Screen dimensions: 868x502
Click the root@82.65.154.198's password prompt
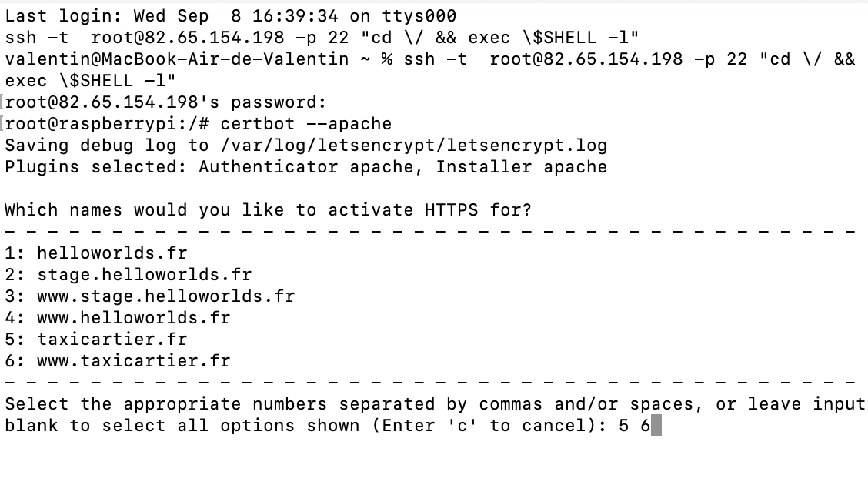pos(166,102)
